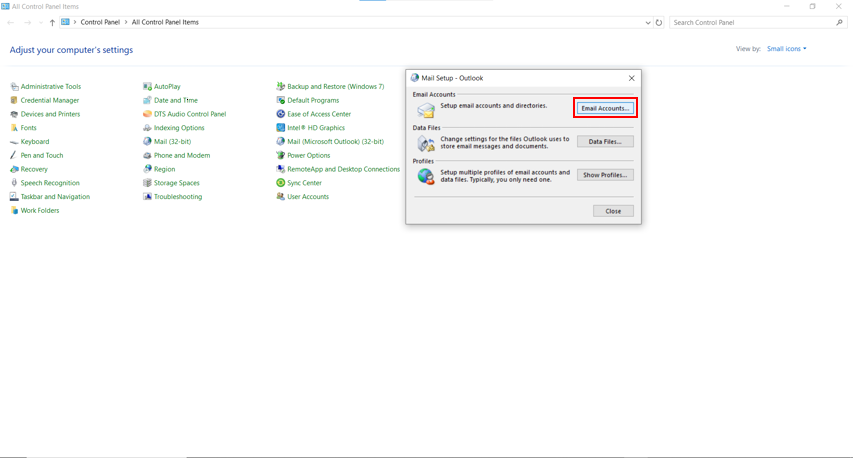Screen dimensions: 853x458
Task: Click the Region globe icon
Action: click(147, 169)
